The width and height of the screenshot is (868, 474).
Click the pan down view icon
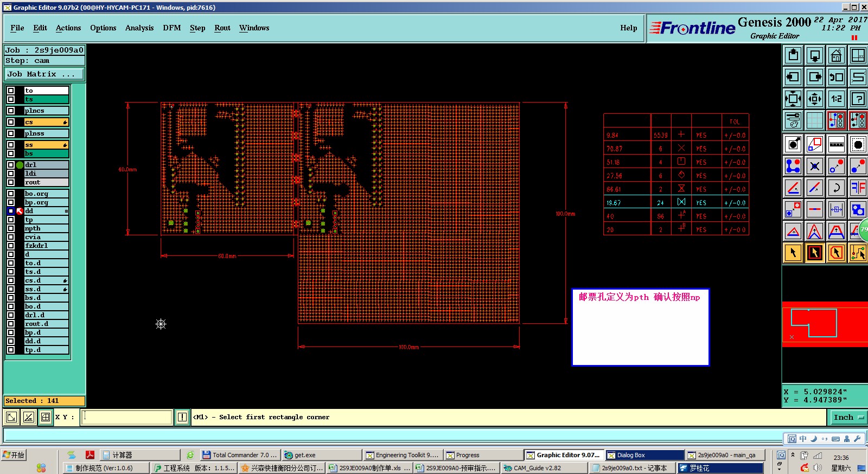pyautogui.click(x=815, y=55)
